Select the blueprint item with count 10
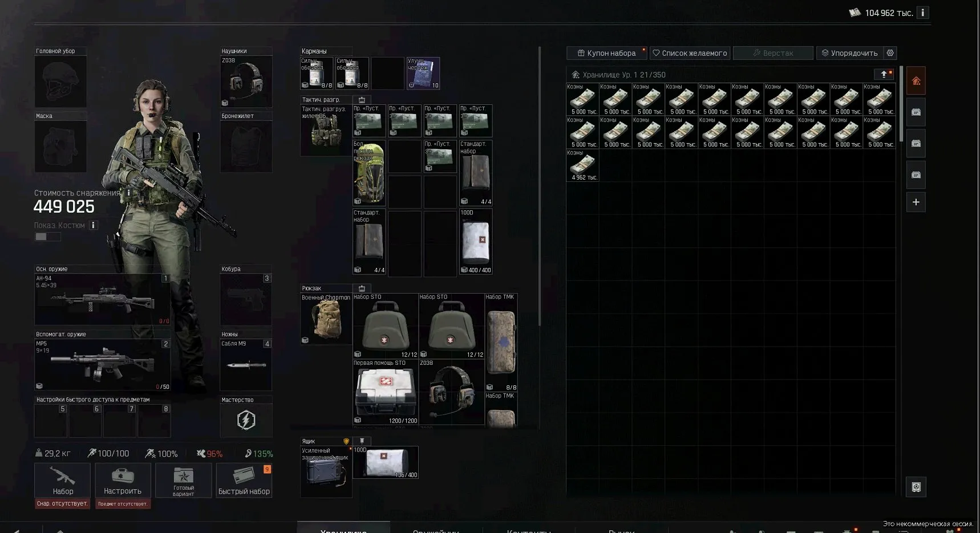The width and height of the screenshot is (980, 533). 423,74
